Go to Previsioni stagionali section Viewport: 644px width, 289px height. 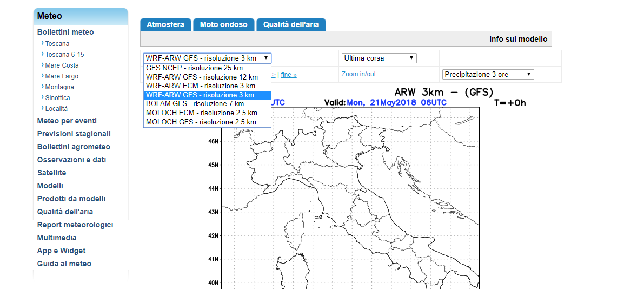click(x=74, y=134)
